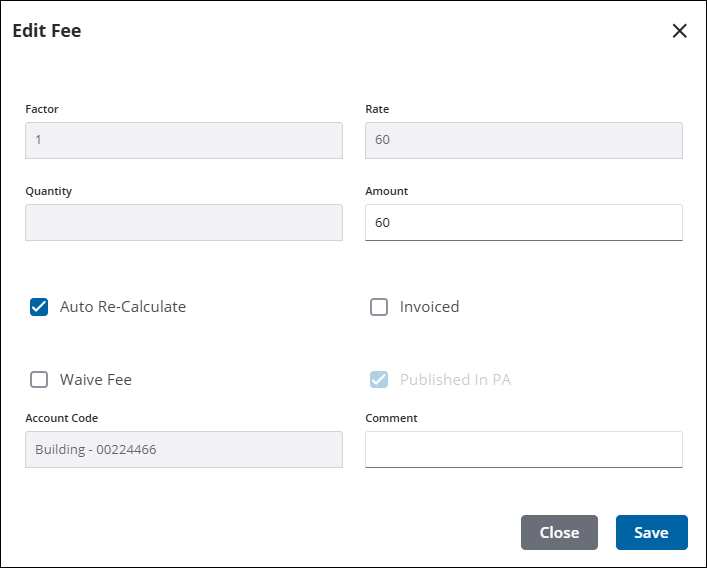Select the Account Code field
The height and width of the screenshot is (568, 707).
click(x=184, y=450)
